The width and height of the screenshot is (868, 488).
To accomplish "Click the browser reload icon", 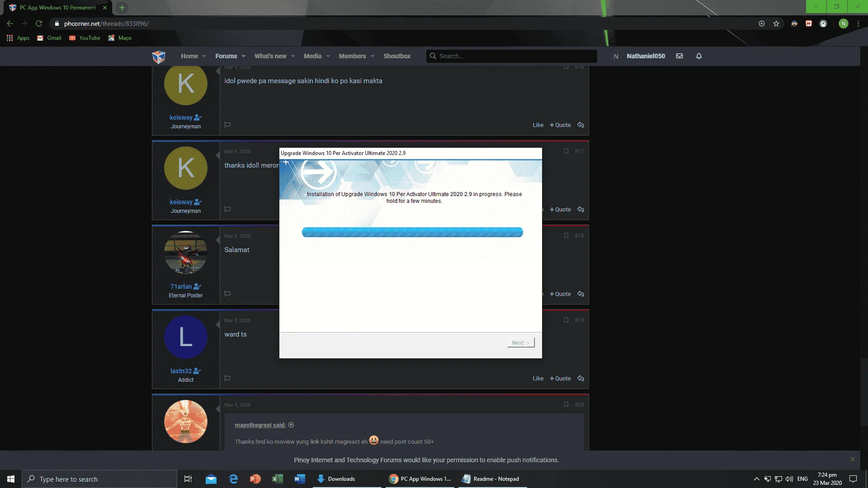I will point(39,23).
